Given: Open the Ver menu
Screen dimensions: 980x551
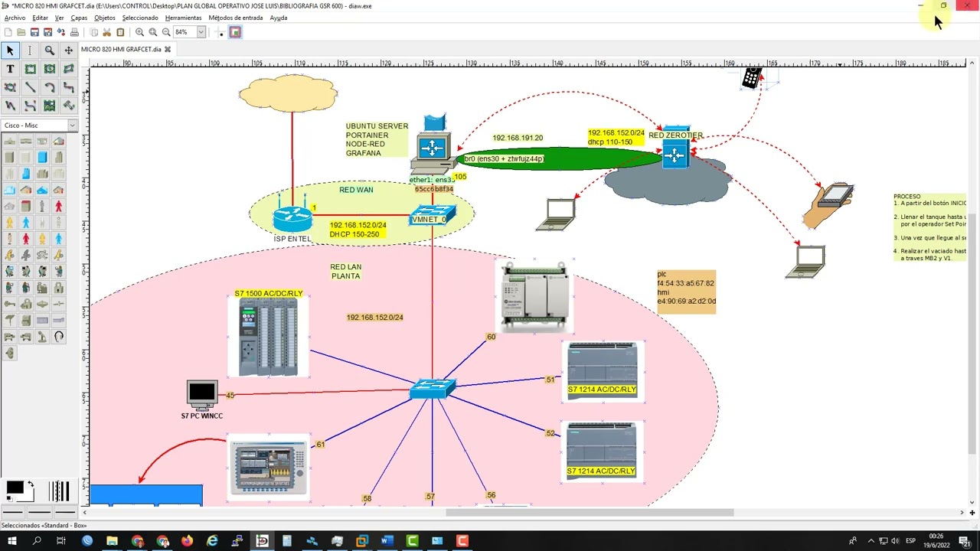Looking at the screenshot, I should coord(59,18).
